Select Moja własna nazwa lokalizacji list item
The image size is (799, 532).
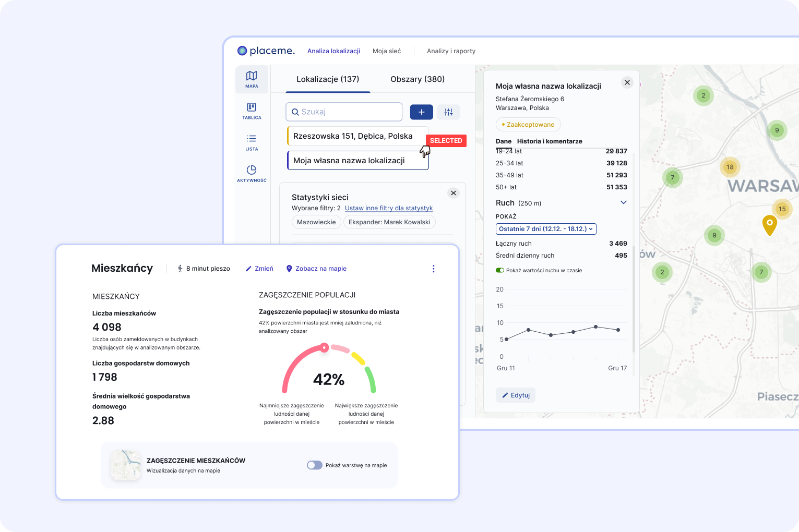(358, 161)
